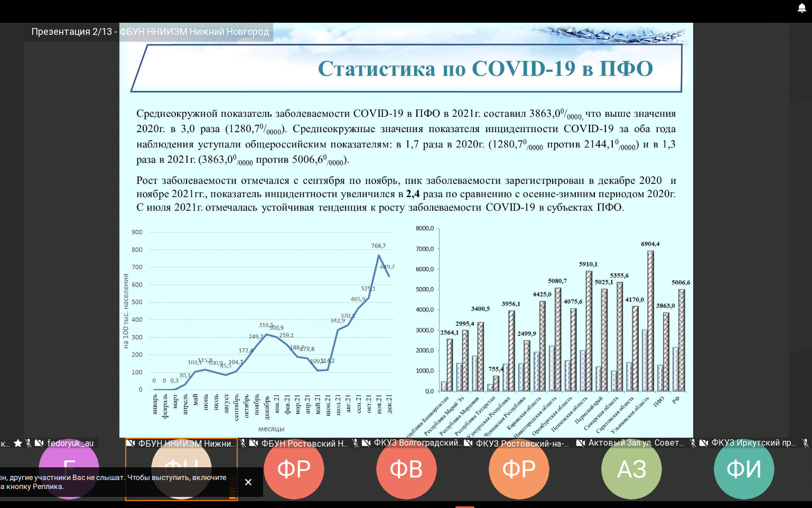Click the star icon beside fedoryuk_au
Viewport: 812px width, 508px height.
click(x=18, y=443)
